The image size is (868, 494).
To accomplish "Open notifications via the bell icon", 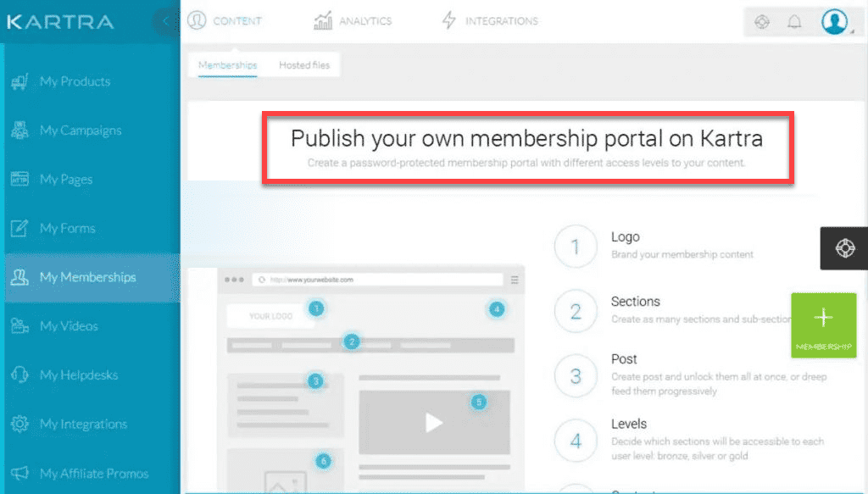I will tap(794, 21).
